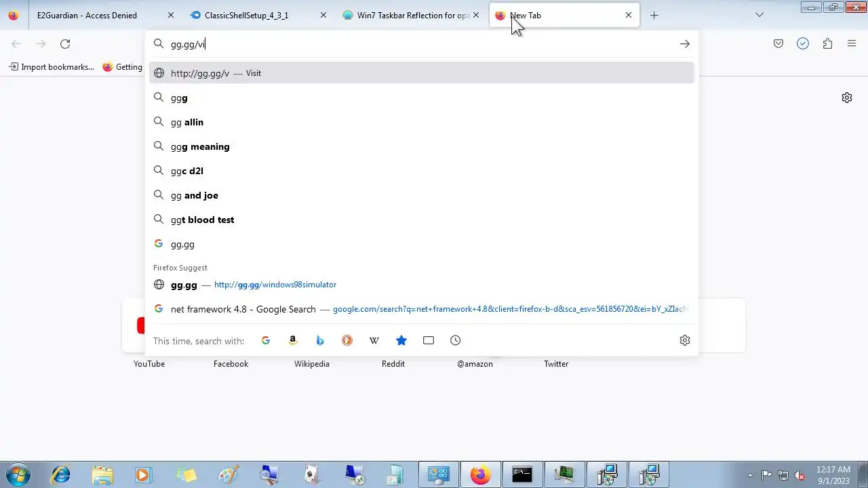
Task: Select the Google 'gg.gg' suggestion
Action: pyautogui.click(x=422, y=244)
